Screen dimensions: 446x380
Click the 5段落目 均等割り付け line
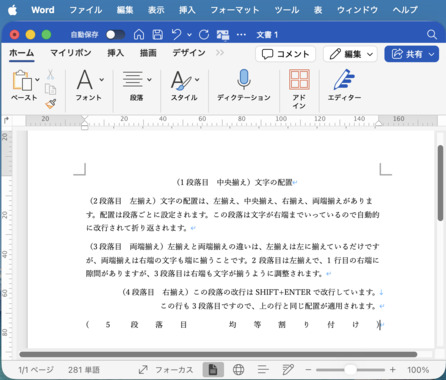coord(234,324)
